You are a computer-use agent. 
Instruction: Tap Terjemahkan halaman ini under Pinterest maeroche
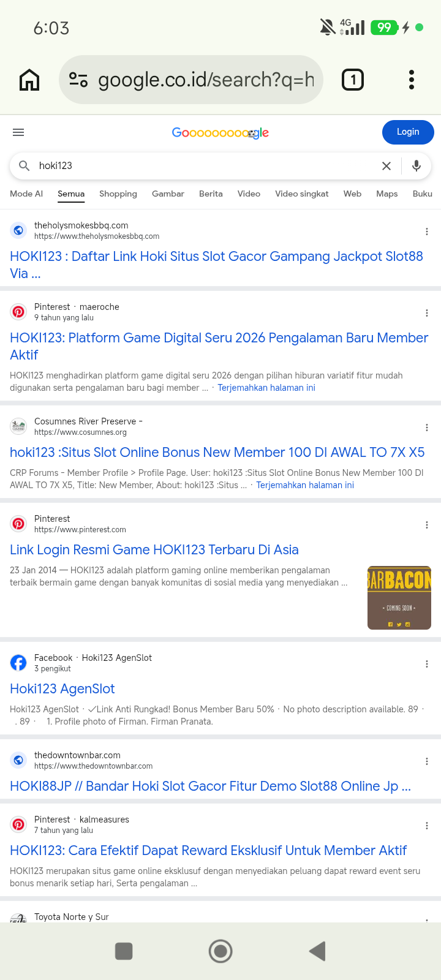pos(266,388)
